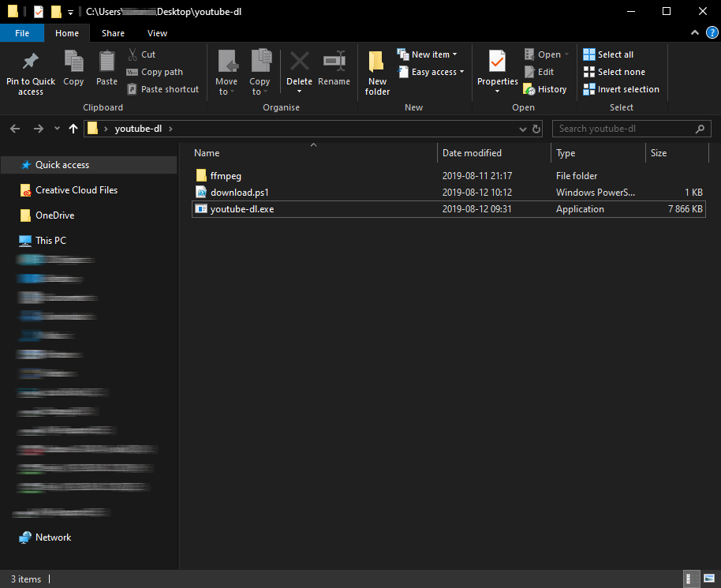Viewport: 721px width, 588px height.
Task: Click Pin to Quick access icon
Action: pos(31,62)
